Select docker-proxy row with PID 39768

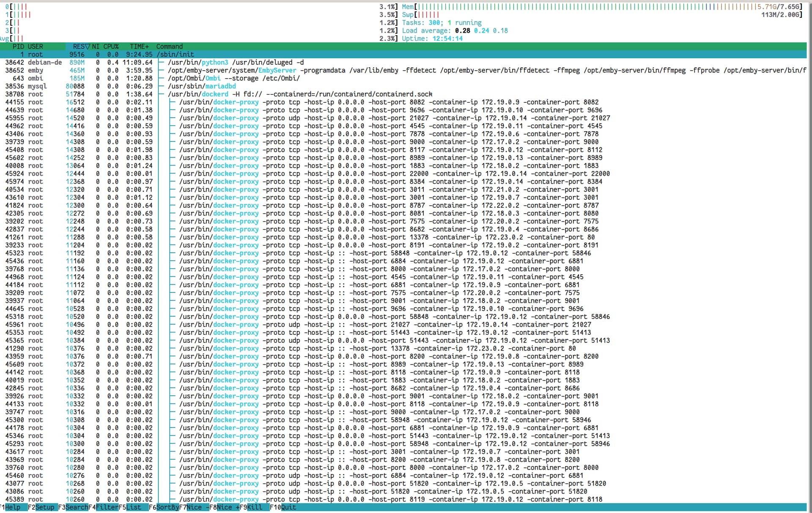pos(403,269)
